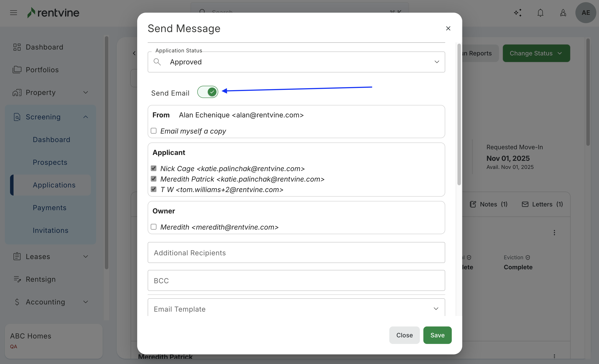Screen dimensions: 599x364
Task: Open the Dashboard grid icon in sidebar
Action: tap(17, 47)
